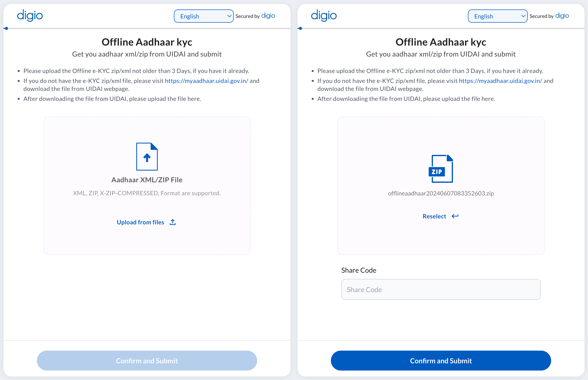Click the upload document icon above Aadhaar XML/ZIP File

coord(147,156)
